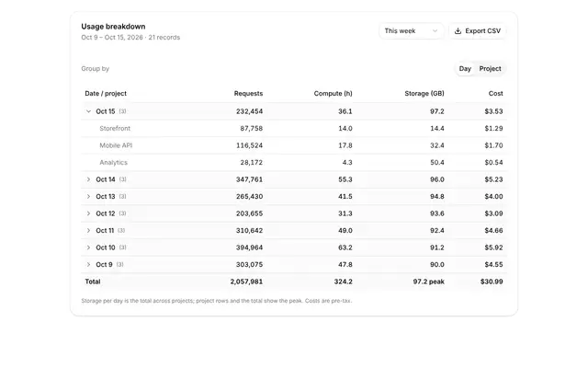Click the Storage (GB) column header
588x368 pixels.
(x=424, y=94)
